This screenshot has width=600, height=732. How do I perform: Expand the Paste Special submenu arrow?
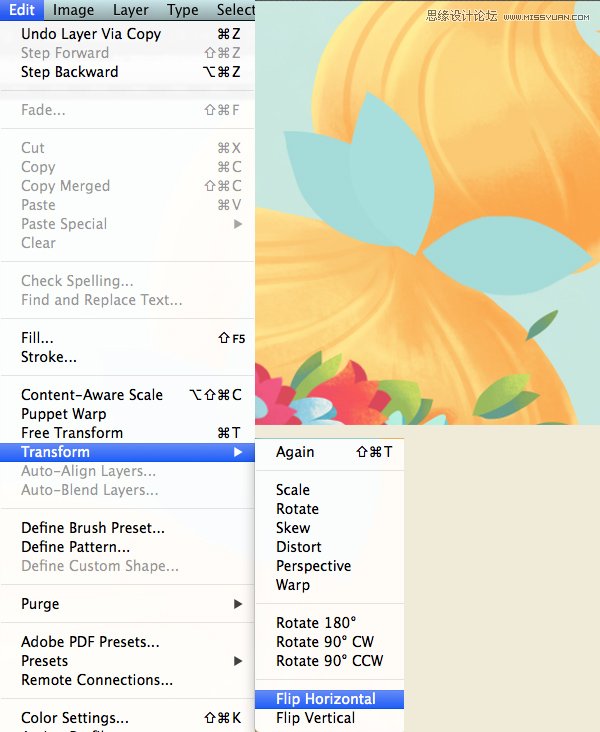(x=238, y=224)
